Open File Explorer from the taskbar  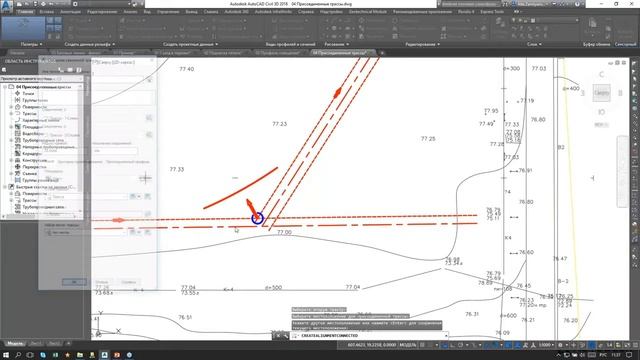click(x=80, y=355)
